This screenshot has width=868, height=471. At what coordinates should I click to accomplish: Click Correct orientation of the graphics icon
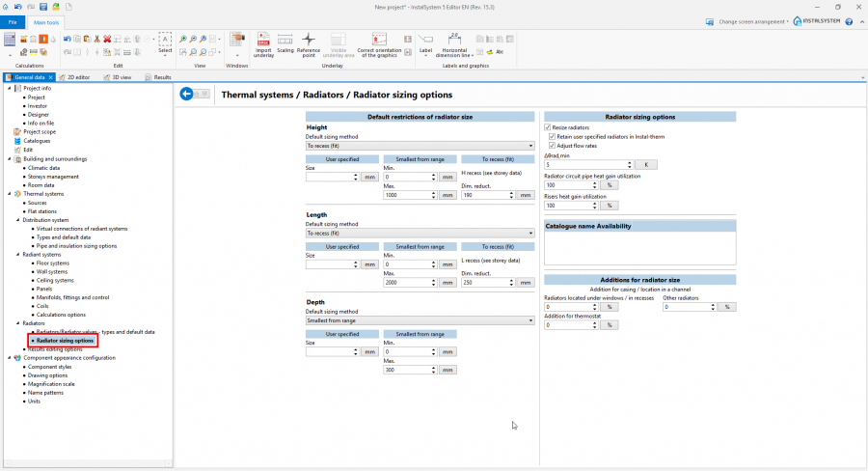point(379,41)
